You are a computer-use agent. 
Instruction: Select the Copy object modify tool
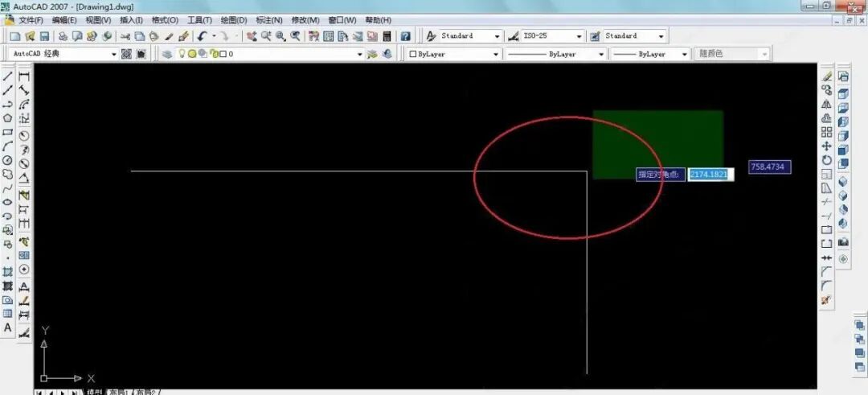827,90
